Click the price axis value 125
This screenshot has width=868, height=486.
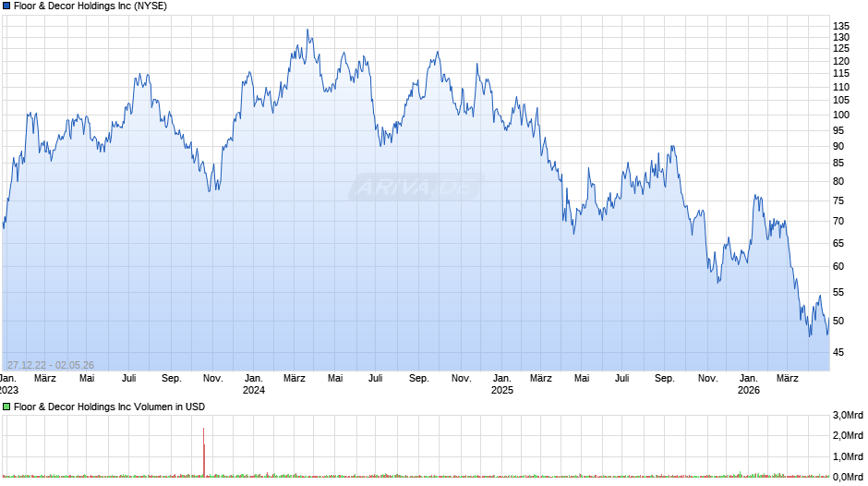click(x=841, y=49)
